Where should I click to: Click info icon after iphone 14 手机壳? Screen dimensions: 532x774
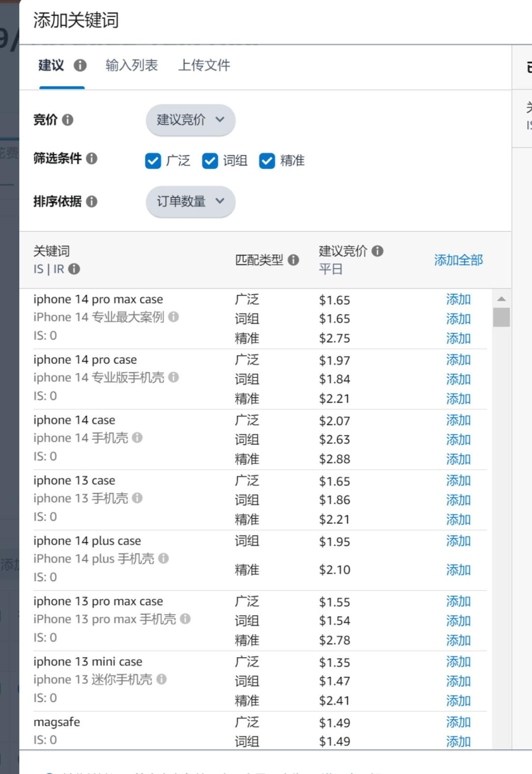(x=137, y=438)
